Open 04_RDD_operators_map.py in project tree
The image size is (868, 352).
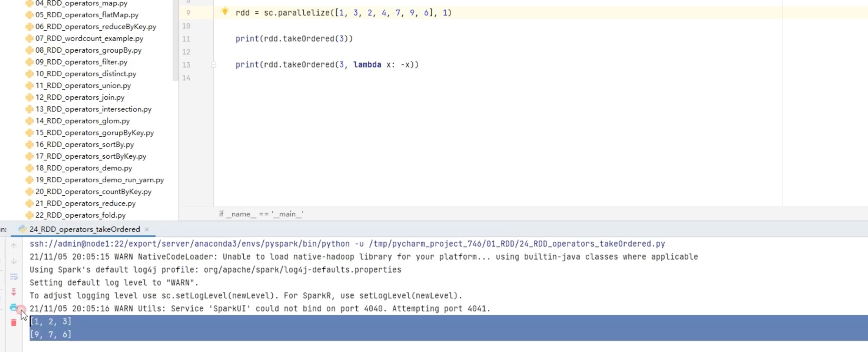tap(81, 4)
